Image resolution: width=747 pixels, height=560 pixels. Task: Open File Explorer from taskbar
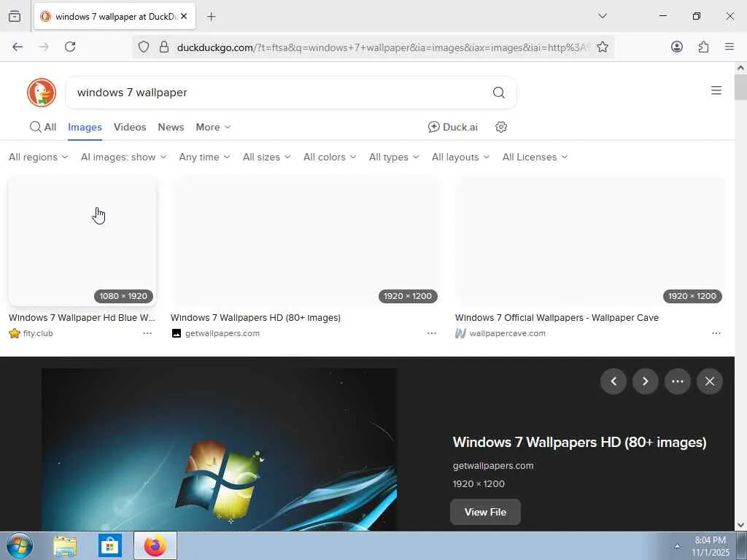65,545
